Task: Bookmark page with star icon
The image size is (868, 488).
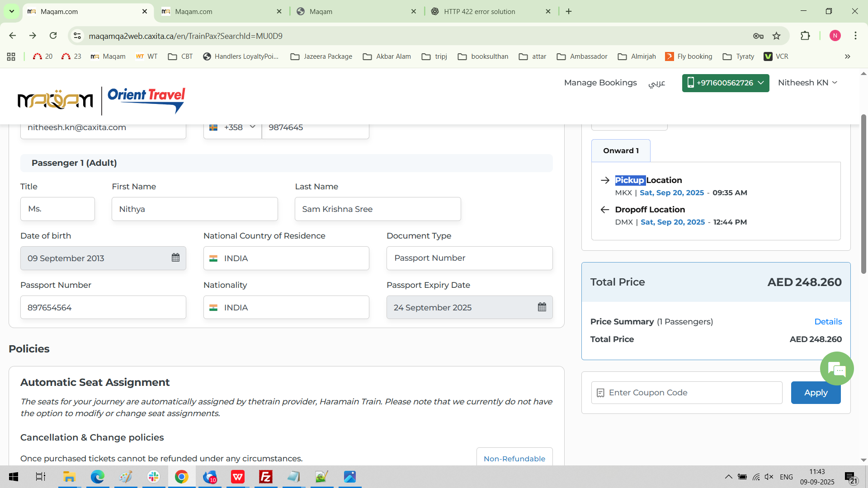Action: (x=776, y=36)
